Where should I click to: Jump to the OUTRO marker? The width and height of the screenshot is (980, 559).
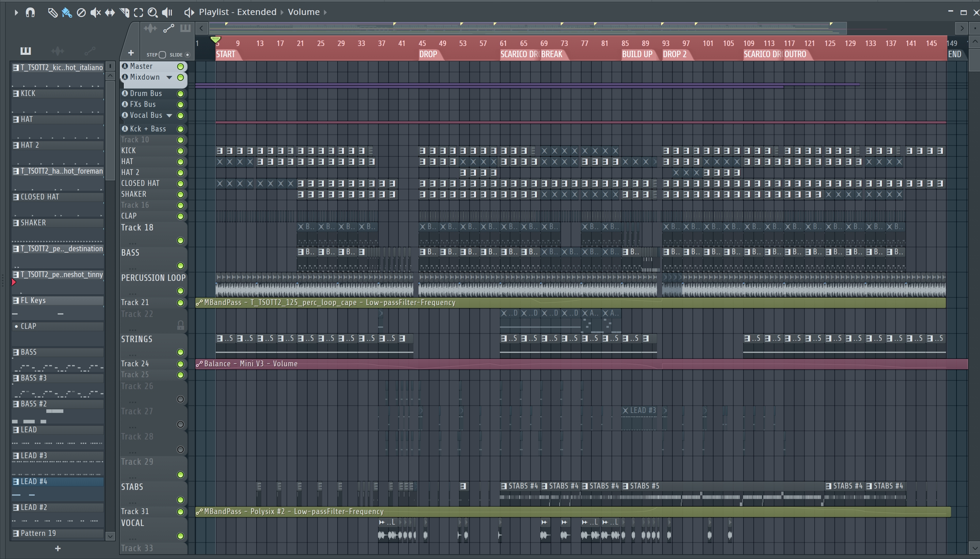click(x=796, y=54)
